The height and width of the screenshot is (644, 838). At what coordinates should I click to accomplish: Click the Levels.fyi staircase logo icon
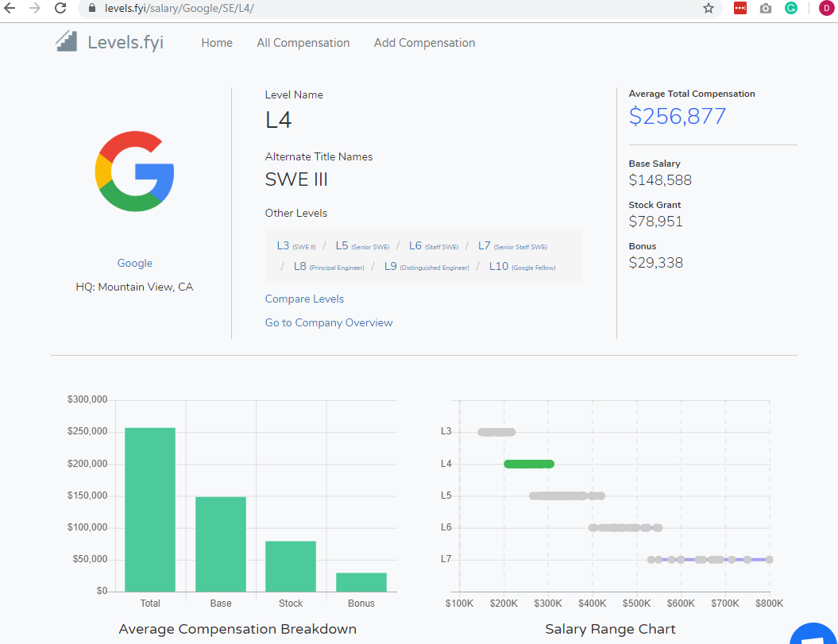pyautogui.click(x=66, y=41)
